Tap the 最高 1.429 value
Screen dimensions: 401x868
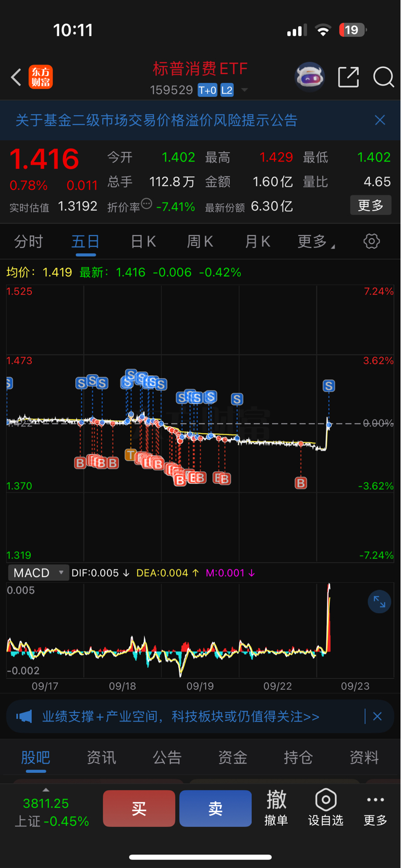276,157
